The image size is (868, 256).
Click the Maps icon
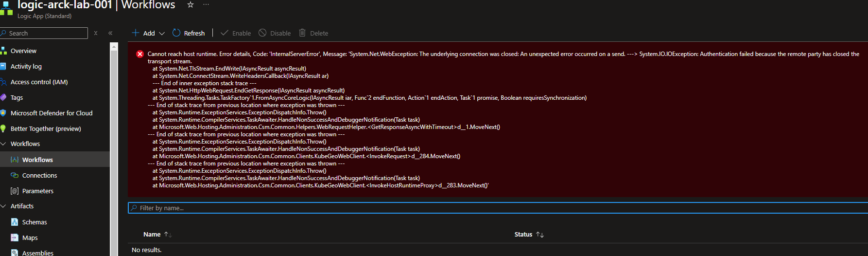click(x=15, y=238)
